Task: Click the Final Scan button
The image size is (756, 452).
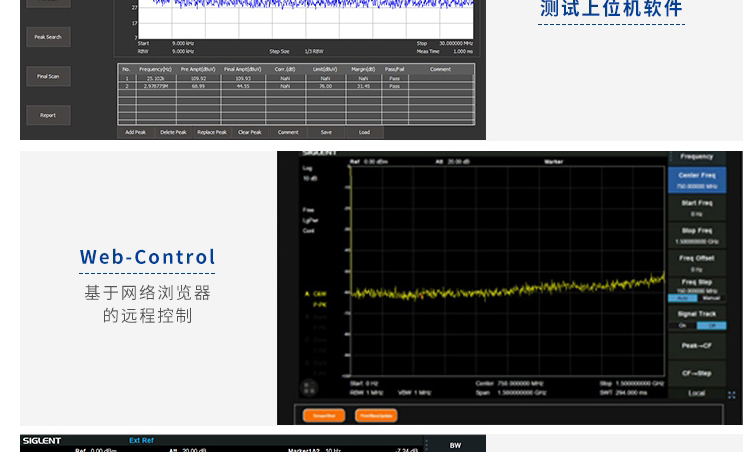Action: click(48, 76)
